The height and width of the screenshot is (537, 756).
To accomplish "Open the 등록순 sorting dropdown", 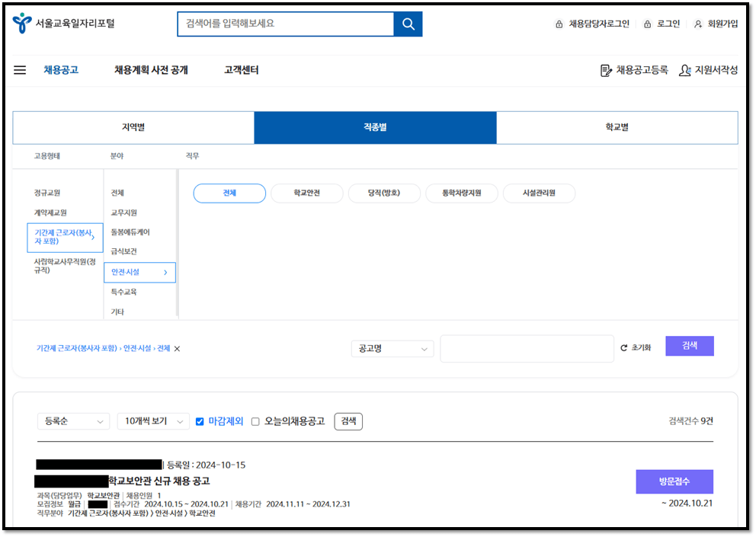I will [73, 420].
